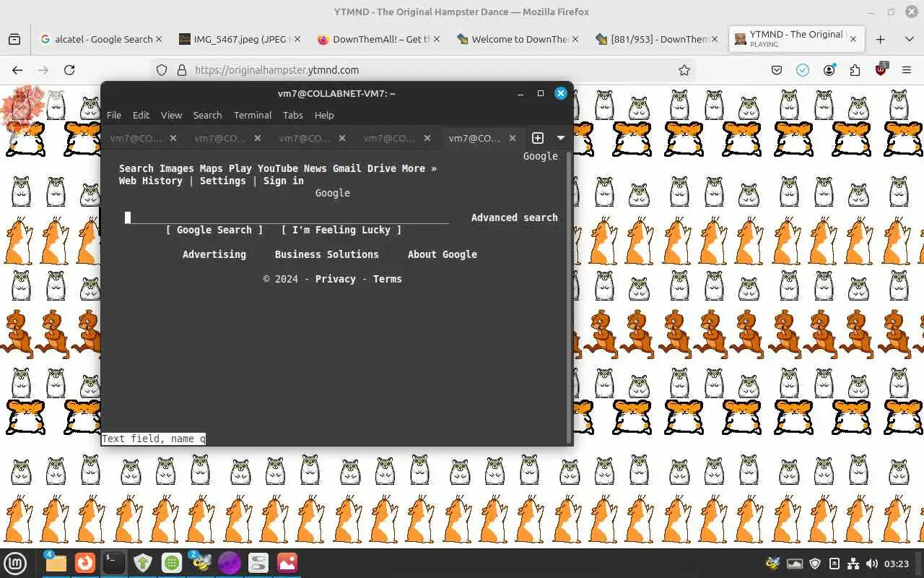
Task: Reload the current Firefox page
Action: pyautogui.click(x=69, y=70)
